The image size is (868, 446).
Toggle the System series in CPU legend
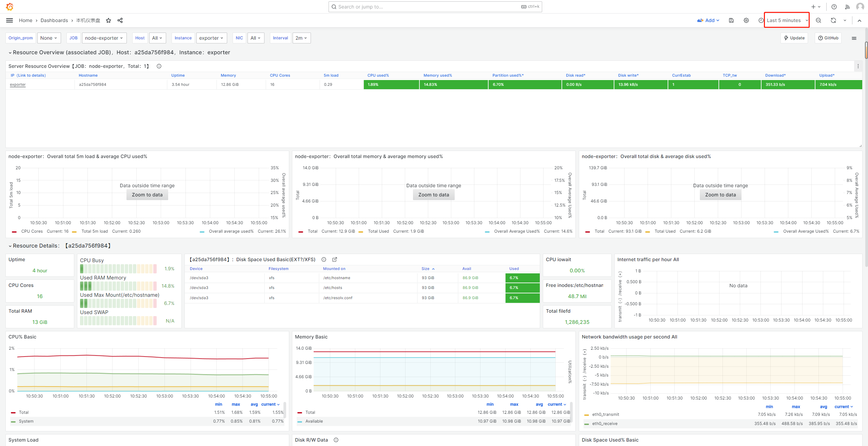[x=26, y=421]
